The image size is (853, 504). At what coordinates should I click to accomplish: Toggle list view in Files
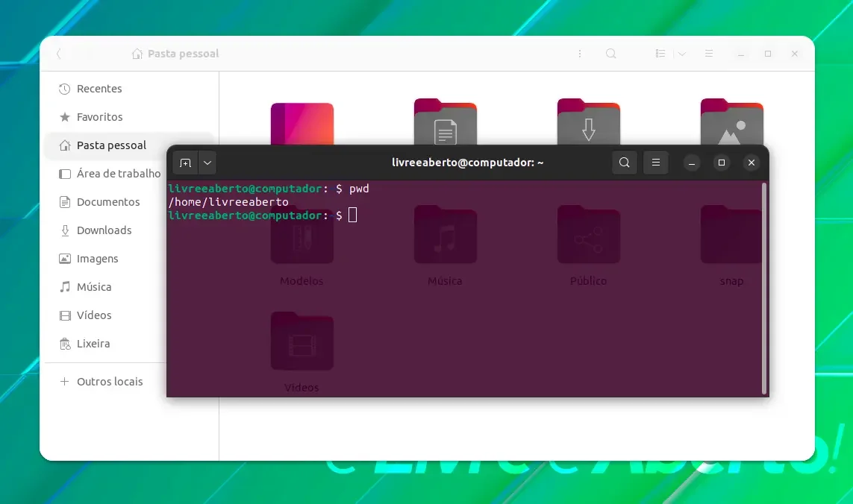(660, 54)
